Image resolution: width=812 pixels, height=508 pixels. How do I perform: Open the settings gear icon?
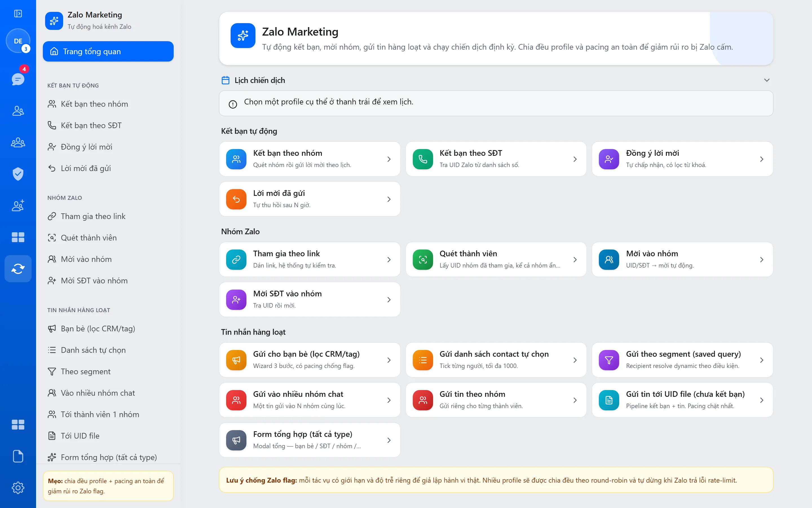18,487
